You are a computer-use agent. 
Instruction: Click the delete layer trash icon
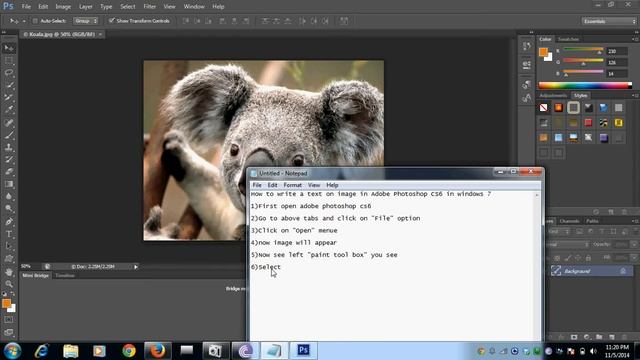tap(624, 337)
